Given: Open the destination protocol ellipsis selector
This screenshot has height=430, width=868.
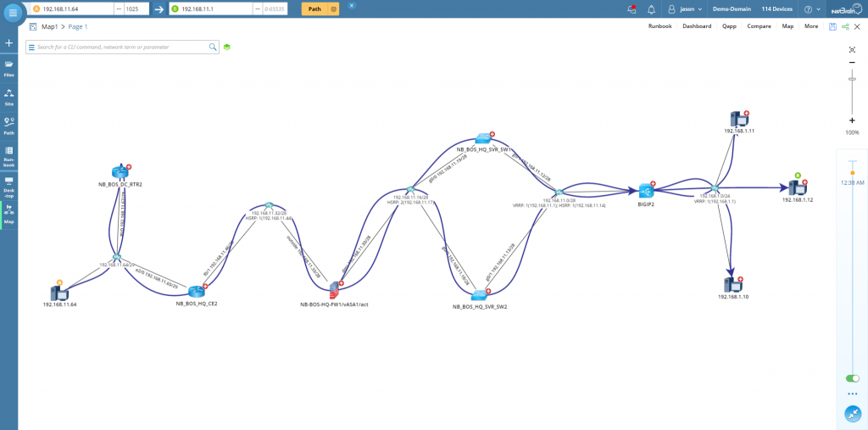Looking at the screenshot, I should [x=258, y=8].
